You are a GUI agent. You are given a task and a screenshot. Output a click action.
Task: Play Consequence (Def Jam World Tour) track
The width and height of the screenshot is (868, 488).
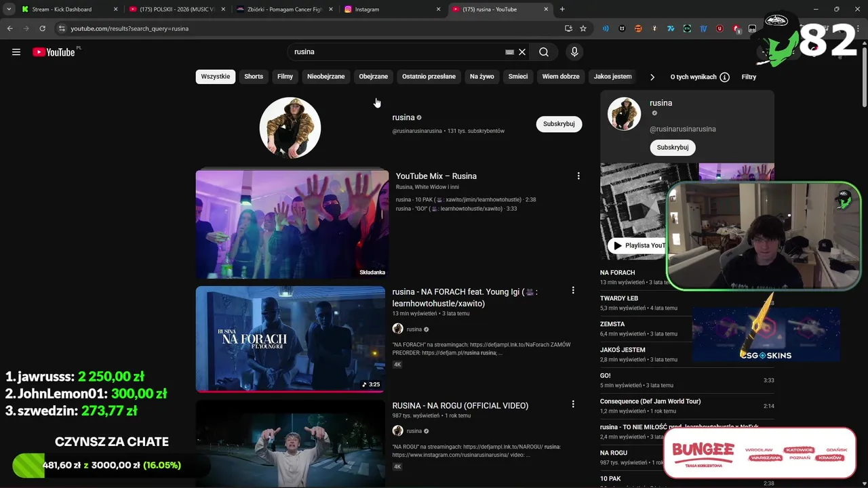[x=687, y=406]
